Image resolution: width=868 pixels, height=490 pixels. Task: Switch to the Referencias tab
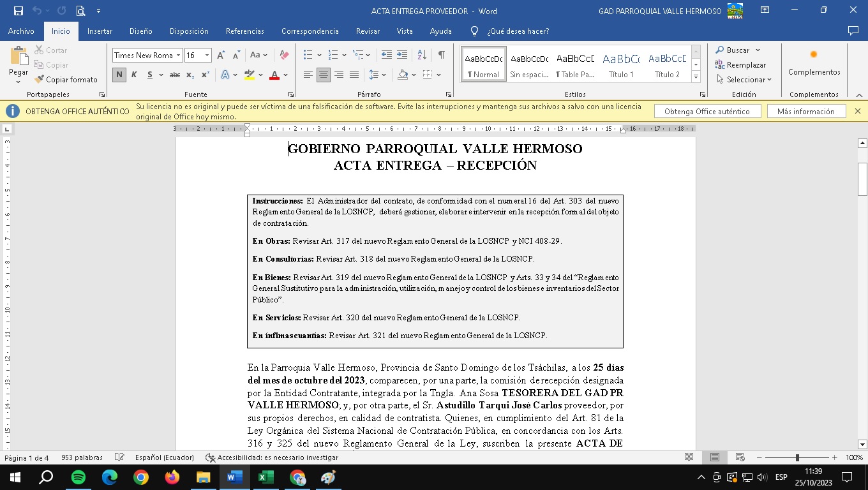pyautogui.click(x=244, y=31)
